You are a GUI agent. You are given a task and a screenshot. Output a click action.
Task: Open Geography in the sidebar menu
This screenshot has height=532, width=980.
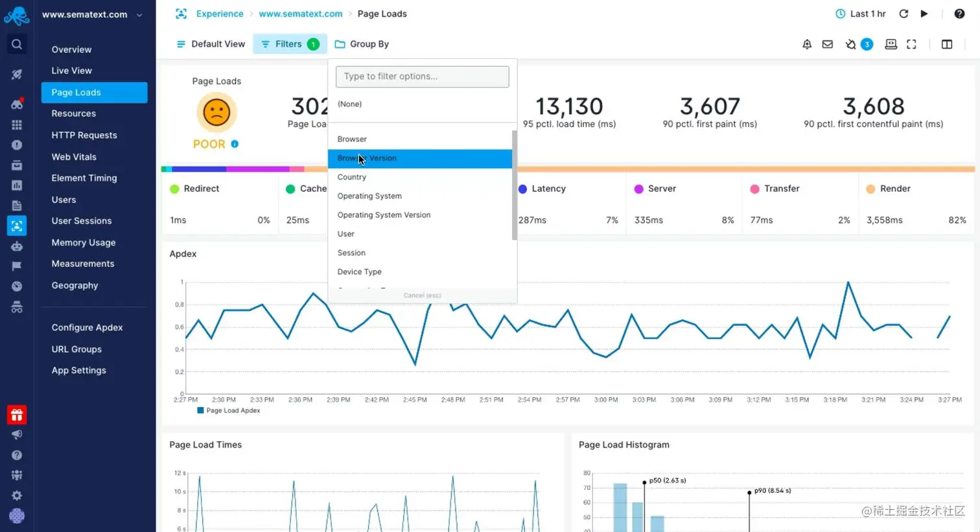click(x=94, y=285)
